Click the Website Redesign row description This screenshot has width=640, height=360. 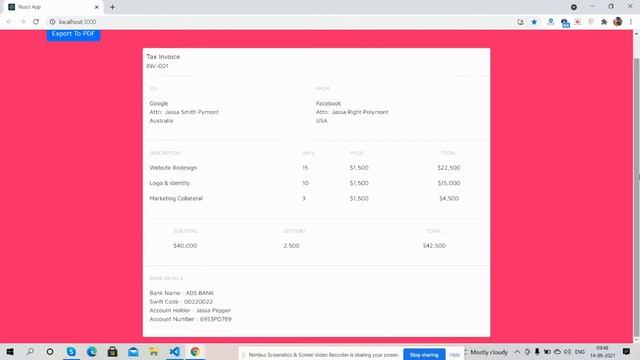173,168
